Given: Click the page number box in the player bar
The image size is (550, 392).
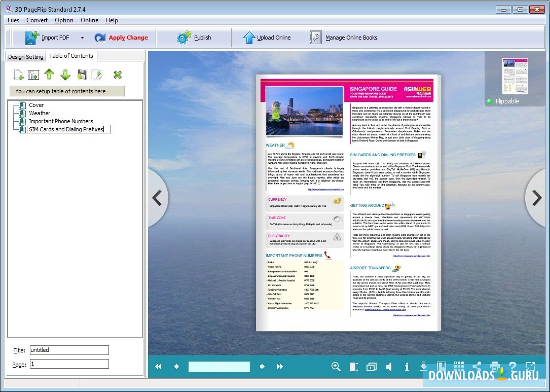Looking at the screenshot, I should 219,367.
